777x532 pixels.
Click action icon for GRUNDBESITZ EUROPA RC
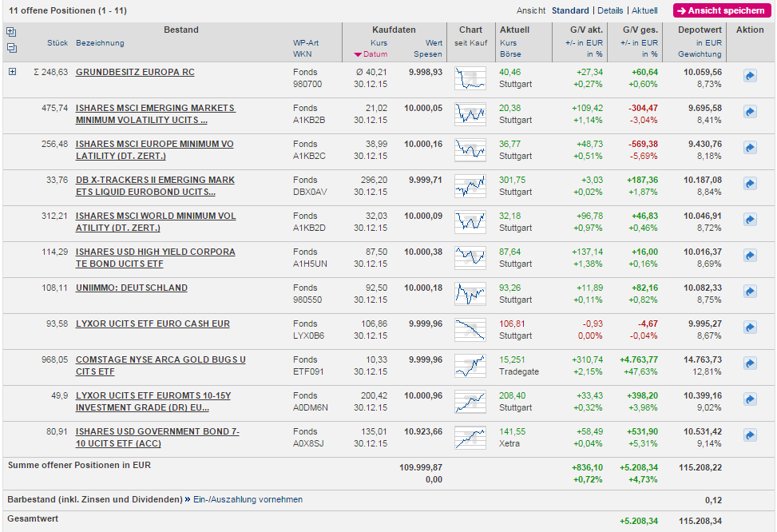coord(750,75)
